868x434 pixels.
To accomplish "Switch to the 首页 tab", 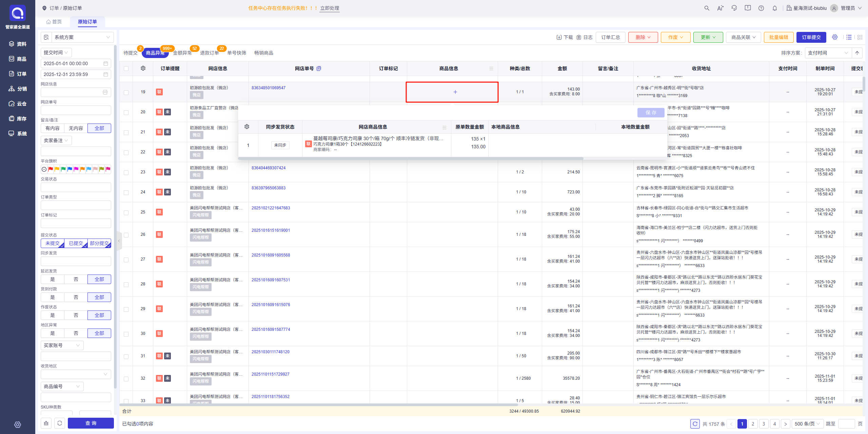I will click(x=54, y=22).
